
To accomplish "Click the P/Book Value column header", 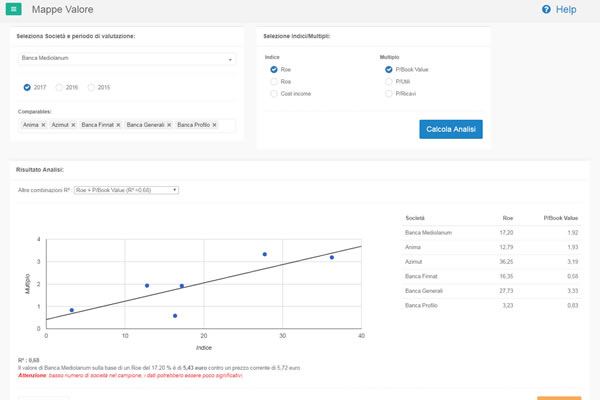I will 561,218.
